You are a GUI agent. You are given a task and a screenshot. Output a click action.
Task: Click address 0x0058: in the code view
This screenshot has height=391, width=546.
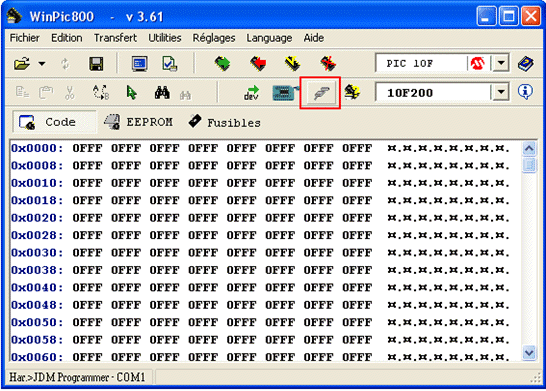[x=37, y=340]
